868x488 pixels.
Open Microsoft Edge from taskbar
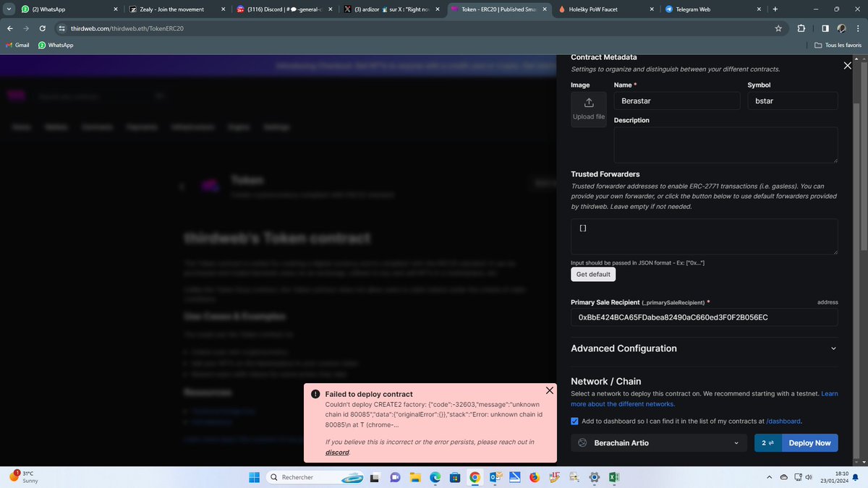pos(435,477)
